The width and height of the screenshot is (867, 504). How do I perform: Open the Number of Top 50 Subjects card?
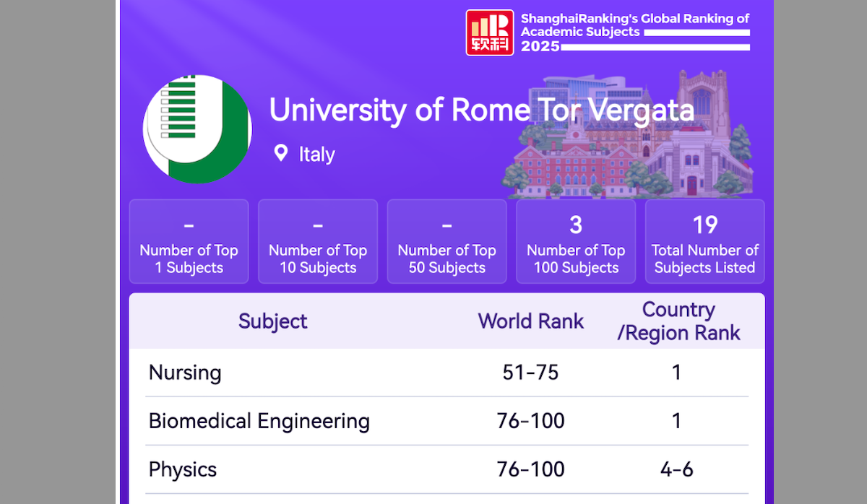(447, 241)
